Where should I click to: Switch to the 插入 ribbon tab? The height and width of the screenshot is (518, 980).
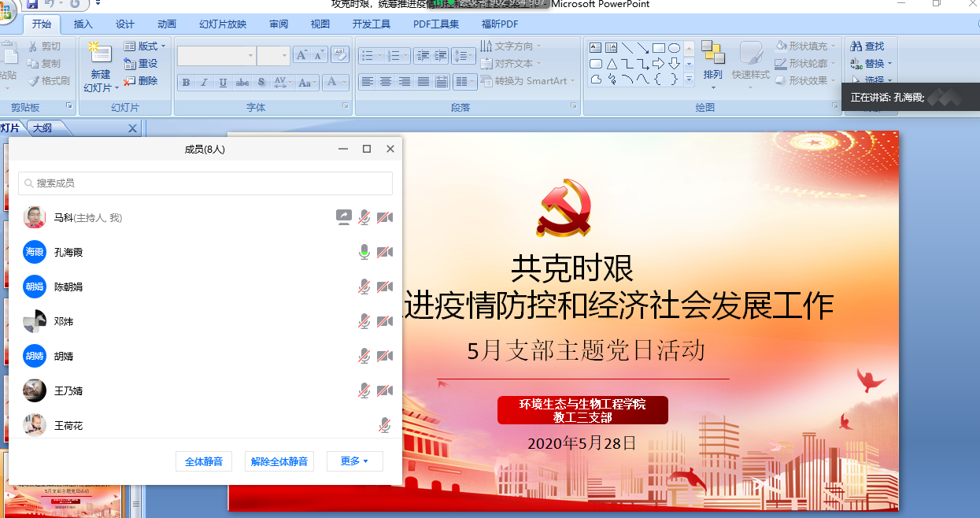point(83,24)
